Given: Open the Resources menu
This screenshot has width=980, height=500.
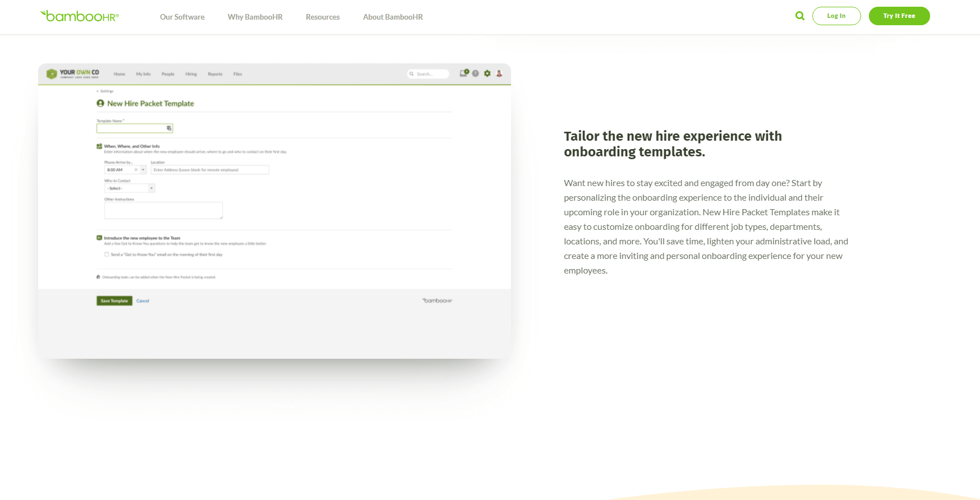Looking at the screenshot, I should pos(323,17).
